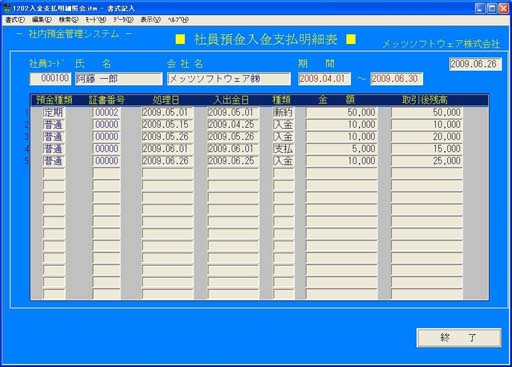Click 処理日 cell 2009.06.26 in row 5
This screenshot has width=512, height=367.
pyautogui.click(x=167, y=161)
